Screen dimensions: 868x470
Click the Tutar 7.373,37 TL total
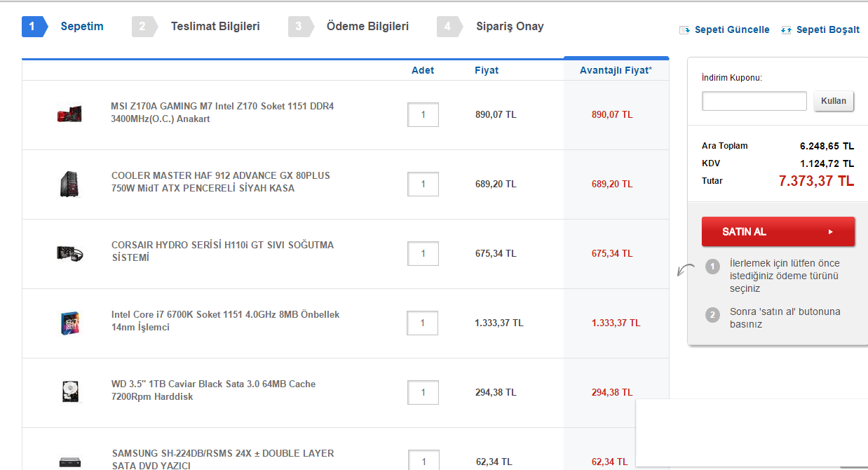click(816, 181)
